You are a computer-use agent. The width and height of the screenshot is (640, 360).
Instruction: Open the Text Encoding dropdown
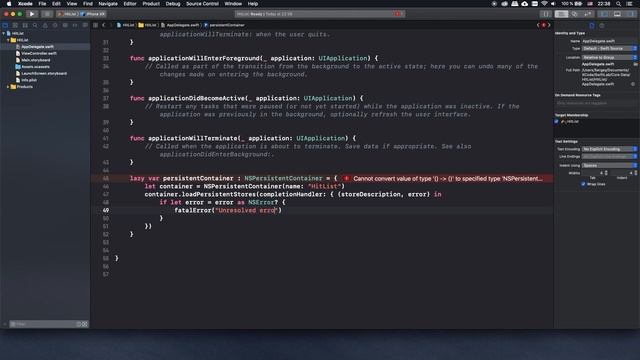tap(609, 149)
